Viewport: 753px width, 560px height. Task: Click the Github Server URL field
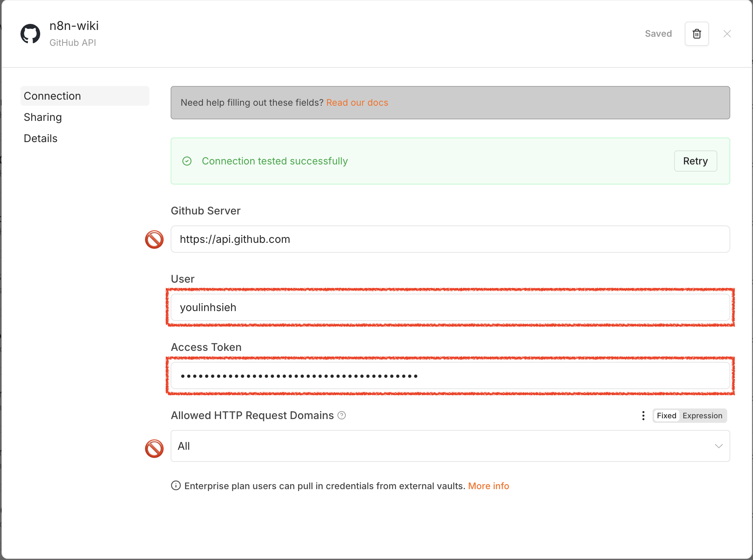(x=450, y=239)
